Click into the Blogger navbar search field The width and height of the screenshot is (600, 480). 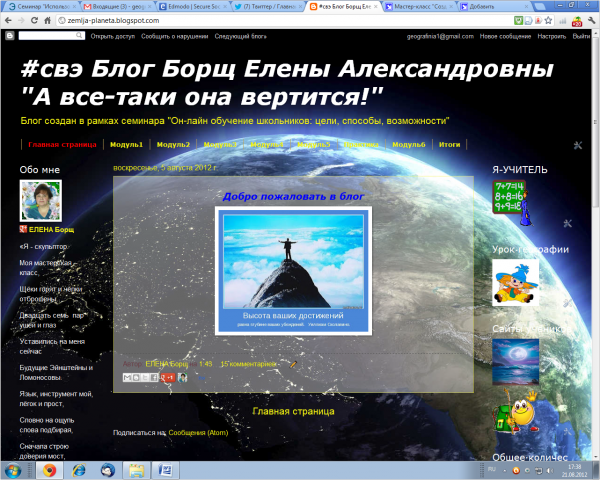pyautogui.click(x=52, y=36)
